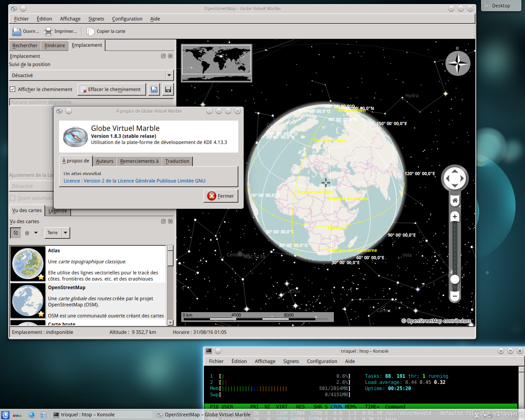Click the grid list view icon
This screenshot has height=420, width=525.
click(27, 233)
